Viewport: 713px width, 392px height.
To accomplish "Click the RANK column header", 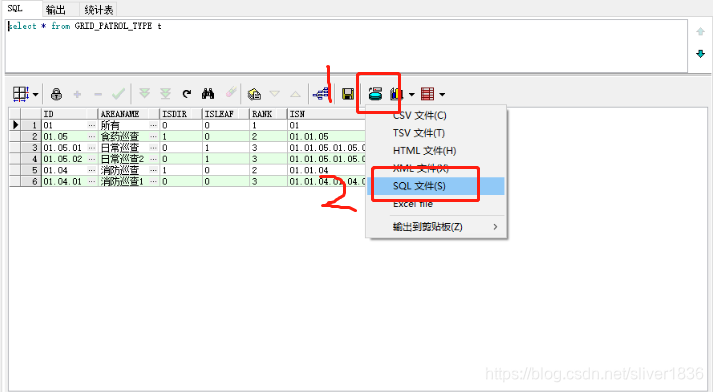I will (269, 114).
